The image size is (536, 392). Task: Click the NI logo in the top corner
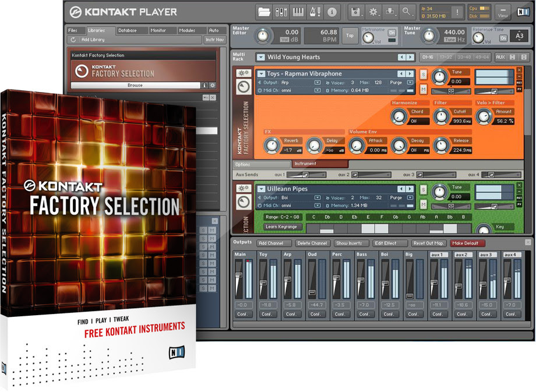click(523, 10)
